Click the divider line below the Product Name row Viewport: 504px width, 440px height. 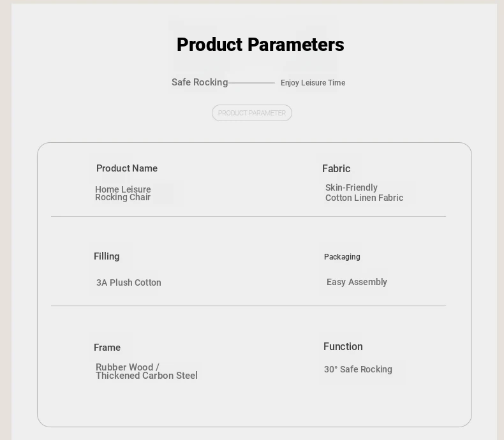coord(248,217)
